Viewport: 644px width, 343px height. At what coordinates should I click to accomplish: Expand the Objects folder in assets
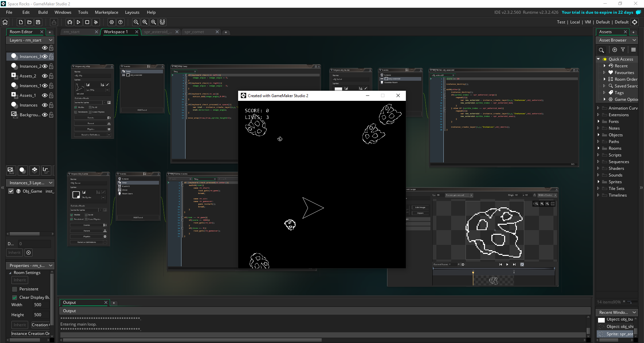[x=598, y=135]
